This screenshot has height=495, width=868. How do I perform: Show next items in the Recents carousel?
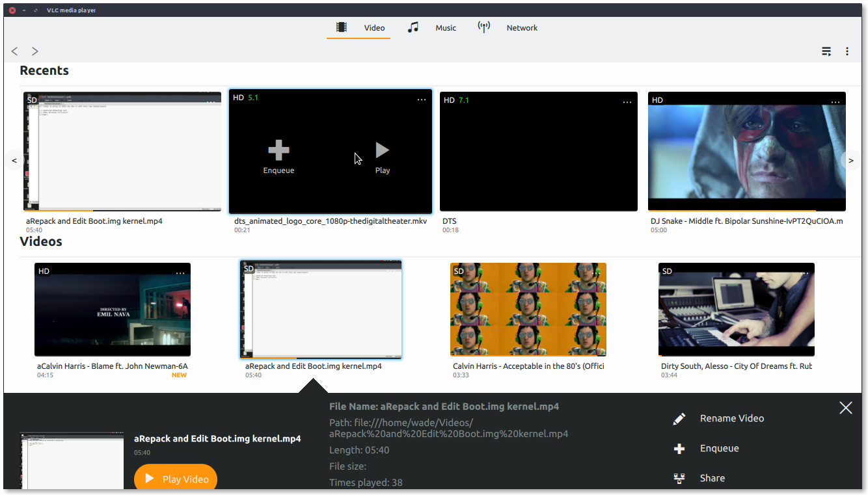click(x=850, y=160)
